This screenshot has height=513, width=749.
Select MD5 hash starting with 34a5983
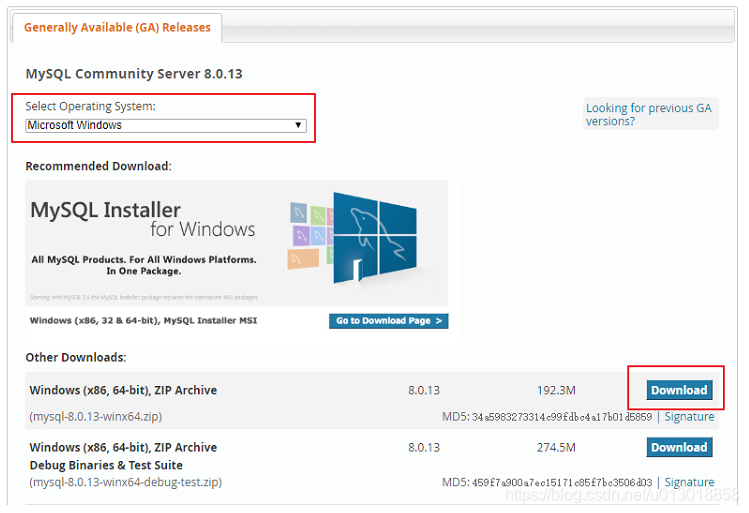(562, 417)
